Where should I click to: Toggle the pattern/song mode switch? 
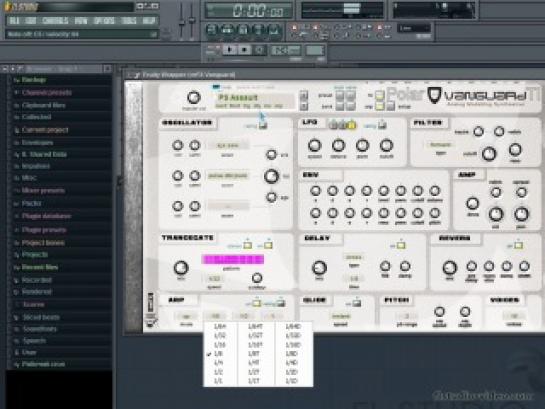(x=212, y=50)
